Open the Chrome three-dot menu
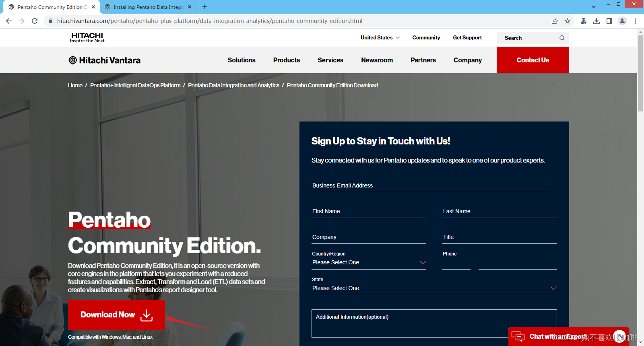Image resolution: width=644 pixels, height=346 pixels. (x=635, y=21)
